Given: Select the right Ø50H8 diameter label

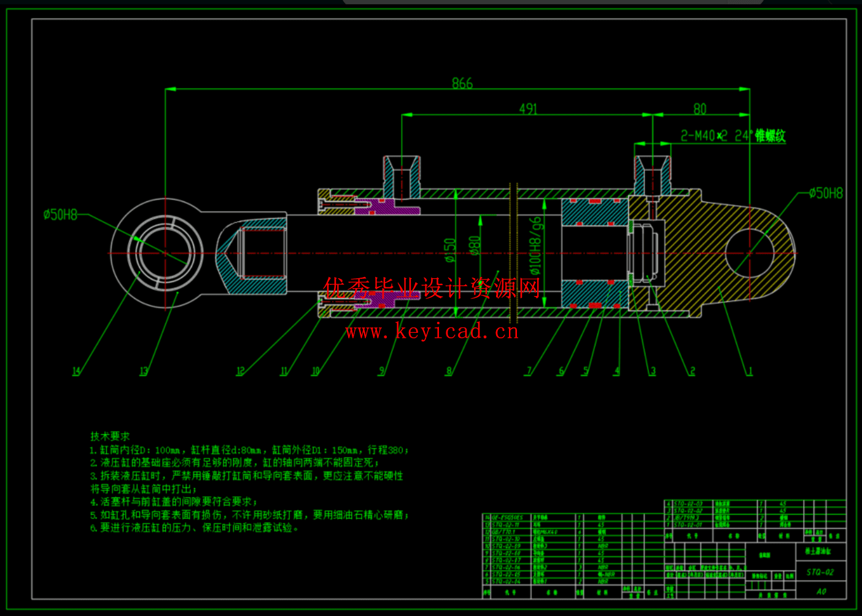Looking at the screenshot, I should [x=825, y=193].
